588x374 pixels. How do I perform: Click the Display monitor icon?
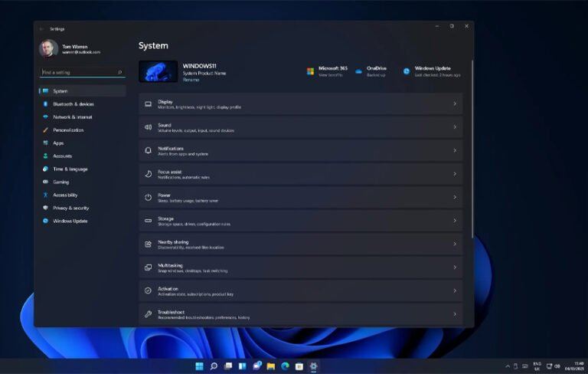click(x=149, y=104)
